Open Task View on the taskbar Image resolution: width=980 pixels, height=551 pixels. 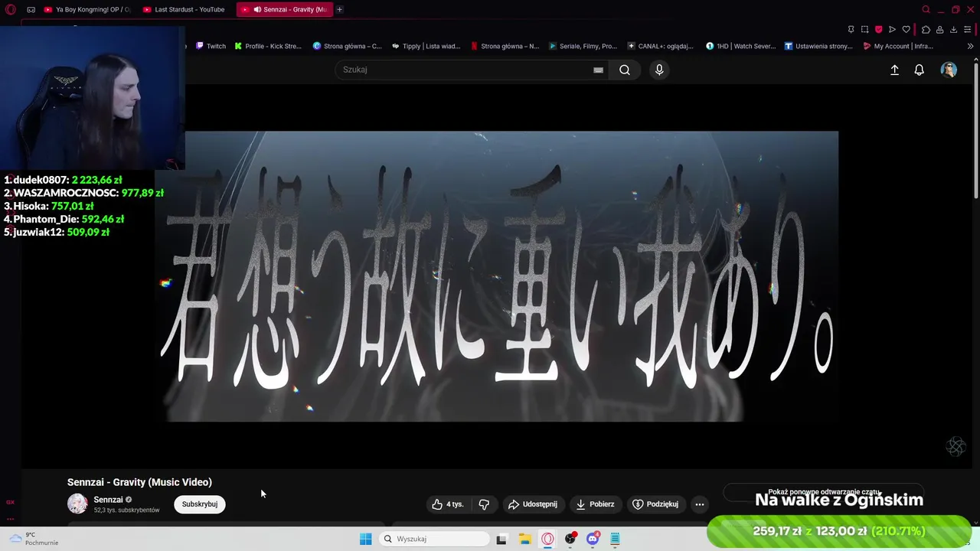[501, 539]
